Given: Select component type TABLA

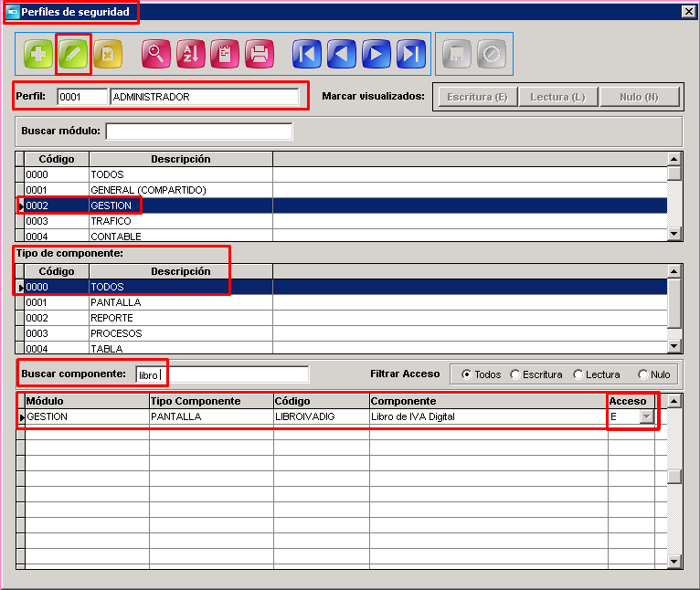Looking at the screenshot, I should click(x=341, y=348).
